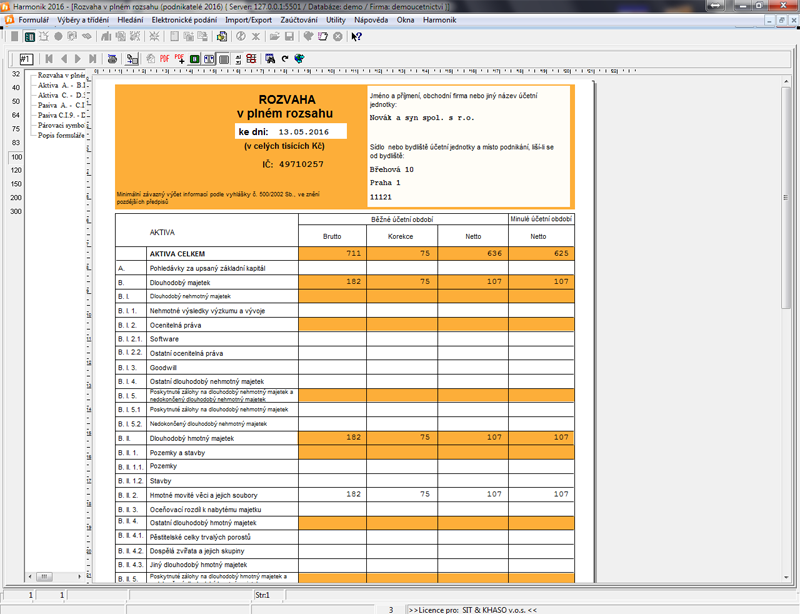800x614 pixels.
Task: Click the previous page arrow icon
Action: [x=64, y=59]
